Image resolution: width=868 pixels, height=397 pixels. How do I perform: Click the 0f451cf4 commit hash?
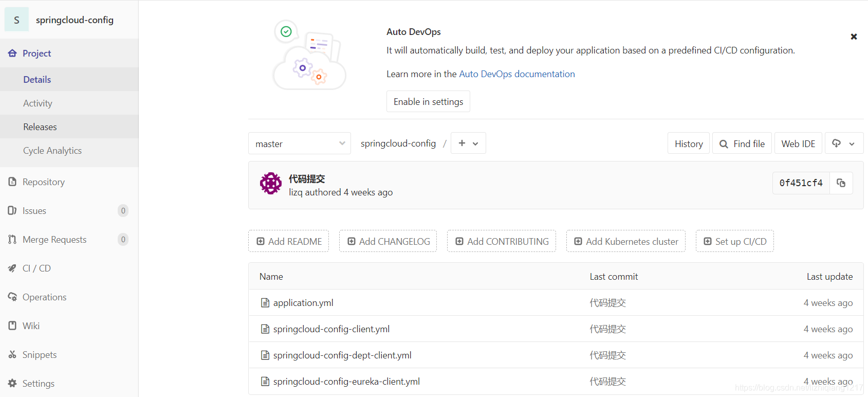[x=801, y=183]
